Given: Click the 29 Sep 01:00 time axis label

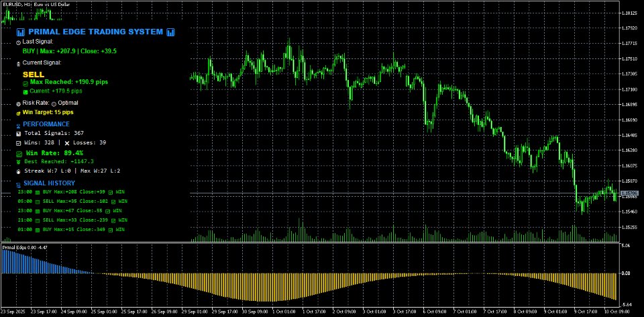Looking at the screenshot, I should (x=195, y=312).
